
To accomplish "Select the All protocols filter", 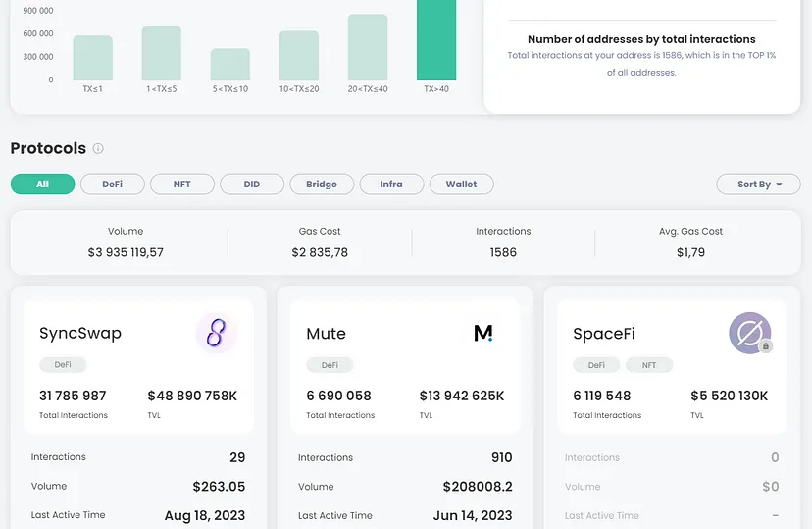I will point(42,184).
